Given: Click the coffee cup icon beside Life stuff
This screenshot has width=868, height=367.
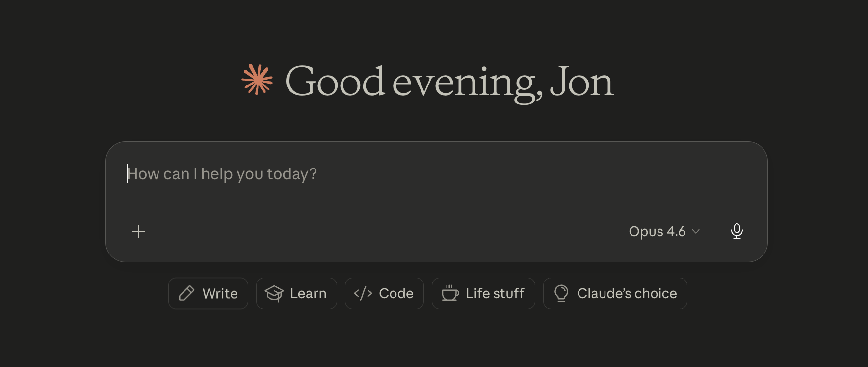Looking at the screenshot, I should pos(450,293).
